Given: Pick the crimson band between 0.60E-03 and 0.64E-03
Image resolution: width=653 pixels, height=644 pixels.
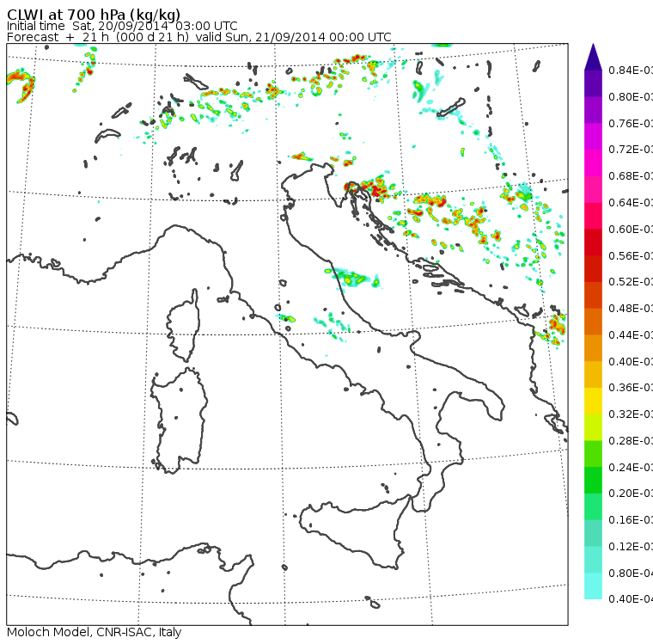Looking at the screenshot, I should click(593, 216).
